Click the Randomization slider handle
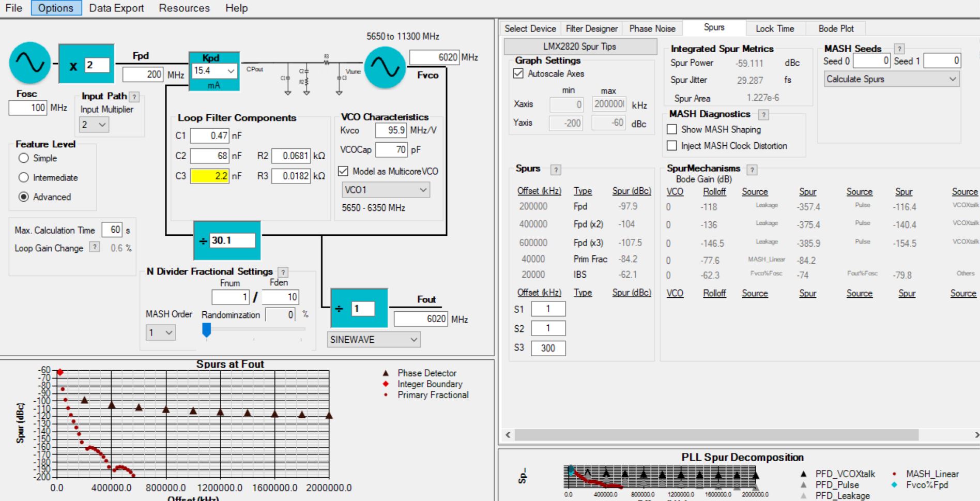The width and height of the screenshot is (980, 501). [x=207, y=329]
